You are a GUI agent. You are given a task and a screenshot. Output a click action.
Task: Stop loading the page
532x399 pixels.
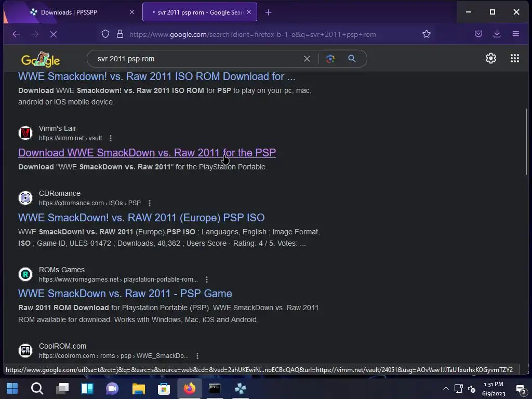[54, 34]
